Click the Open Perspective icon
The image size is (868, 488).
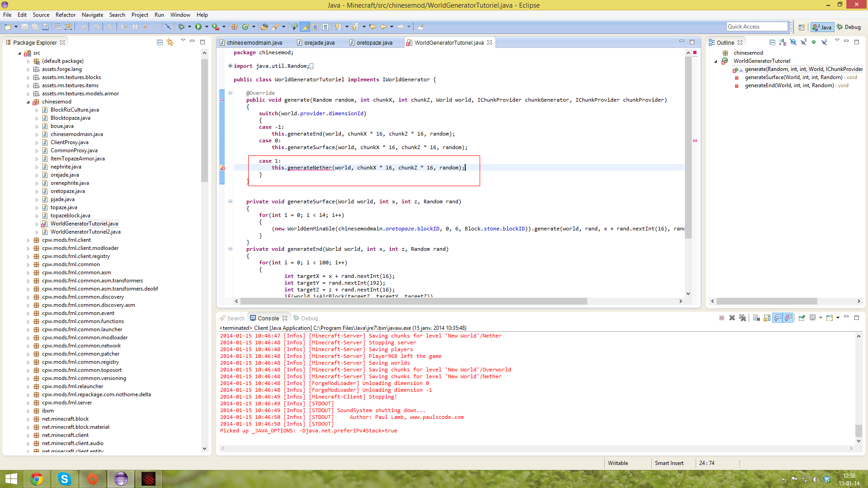coord(802,27)
